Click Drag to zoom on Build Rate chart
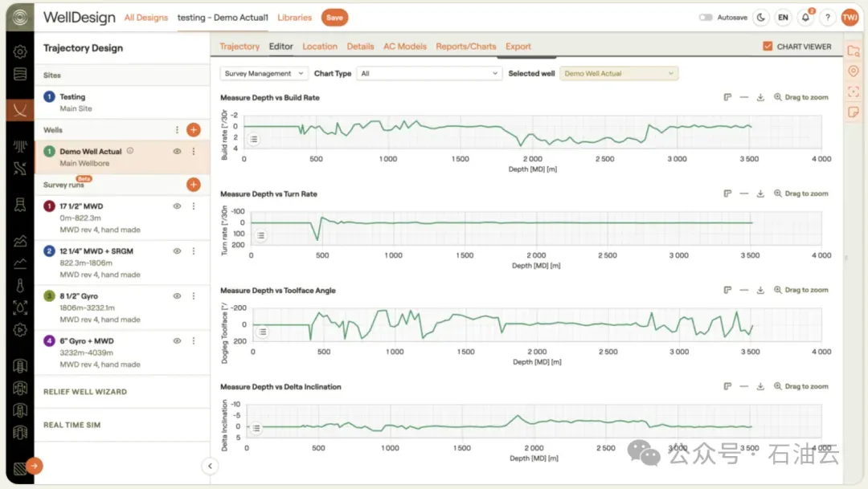 pyautogui.click(x=801, y=97)
